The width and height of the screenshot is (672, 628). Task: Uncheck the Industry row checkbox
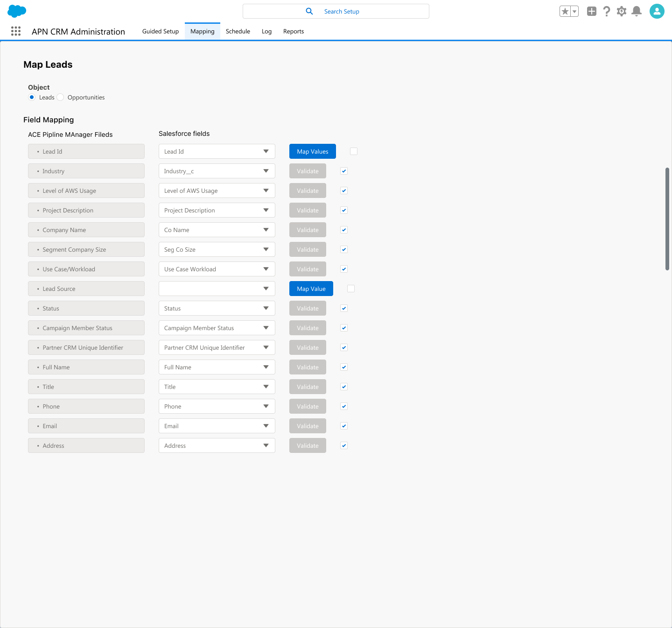[344, 171]
